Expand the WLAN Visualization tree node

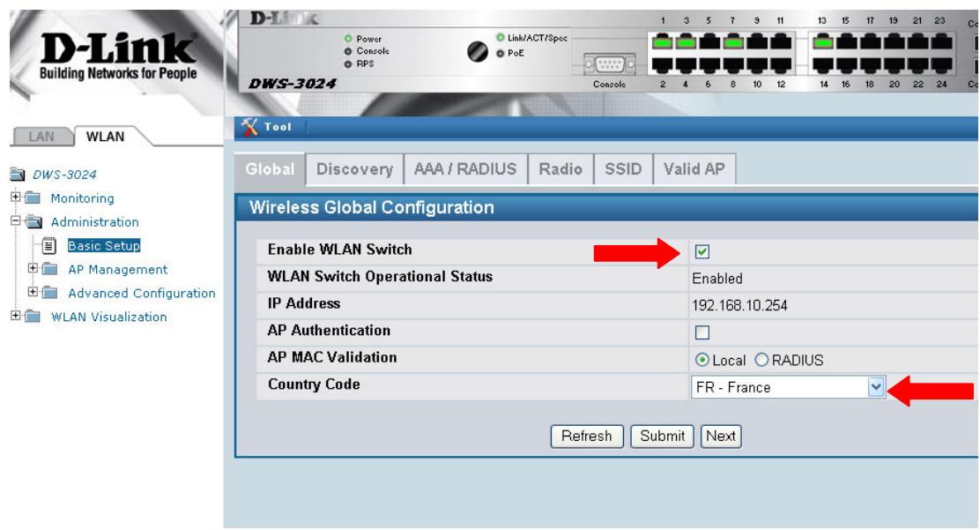point(16,316)
